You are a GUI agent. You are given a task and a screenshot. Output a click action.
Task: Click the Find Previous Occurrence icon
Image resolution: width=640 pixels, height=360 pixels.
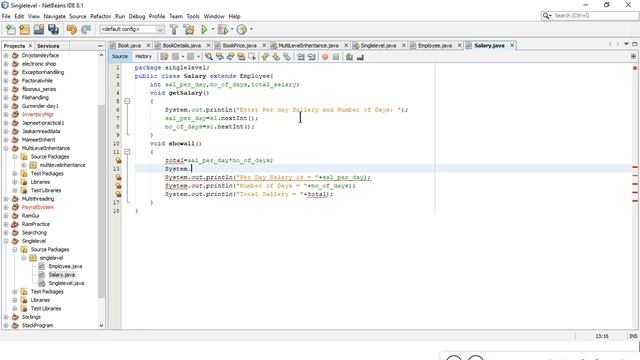220,57
